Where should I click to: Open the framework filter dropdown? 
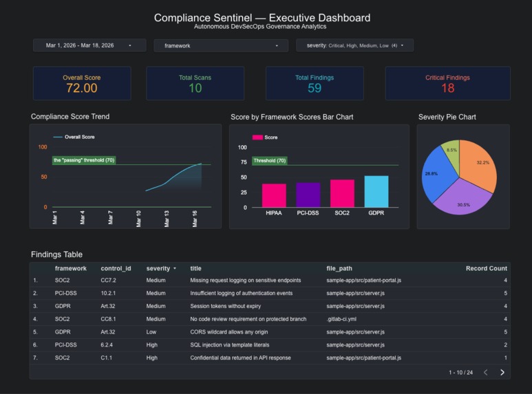221,46
